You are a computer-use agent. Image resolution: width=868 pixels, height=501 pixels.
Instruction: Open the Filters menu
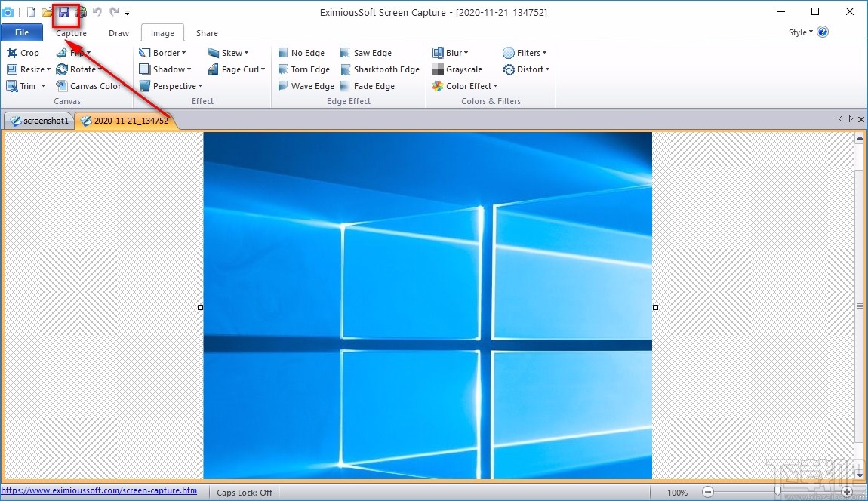click(525, 53)
